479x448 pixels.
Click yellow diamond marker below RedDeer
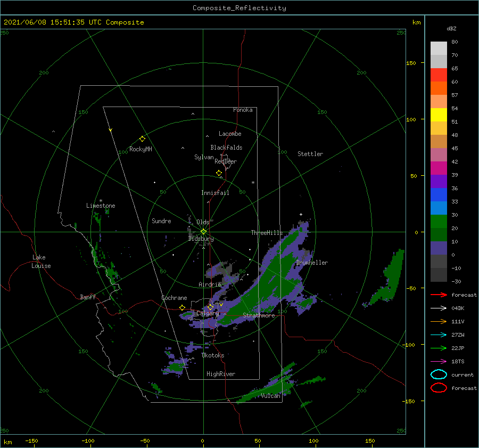[219, 173]
